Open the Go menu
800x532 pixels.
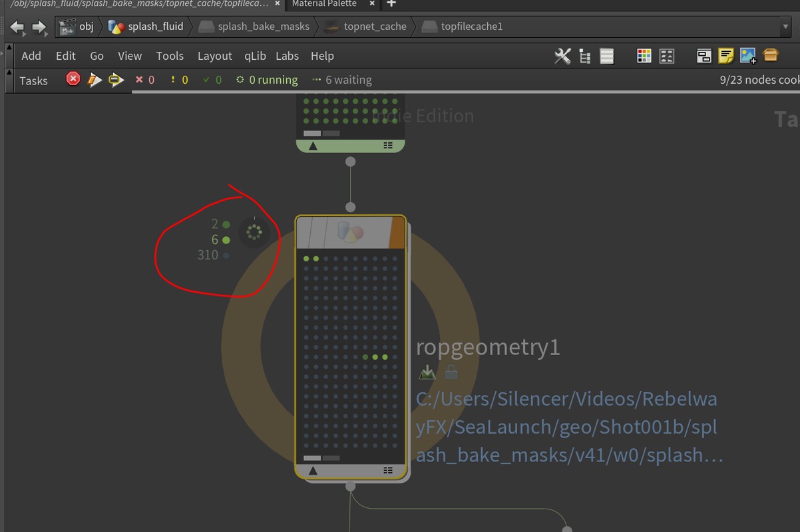click(x=97, y=56)
